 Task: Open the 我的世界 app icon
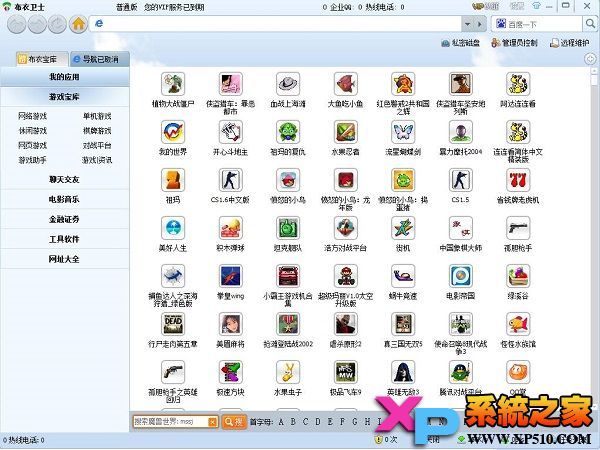point(173,132)
